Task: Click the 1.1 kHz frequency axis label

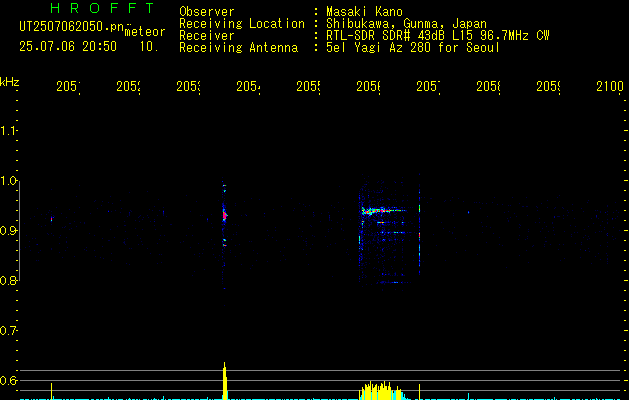Action: 8,131
